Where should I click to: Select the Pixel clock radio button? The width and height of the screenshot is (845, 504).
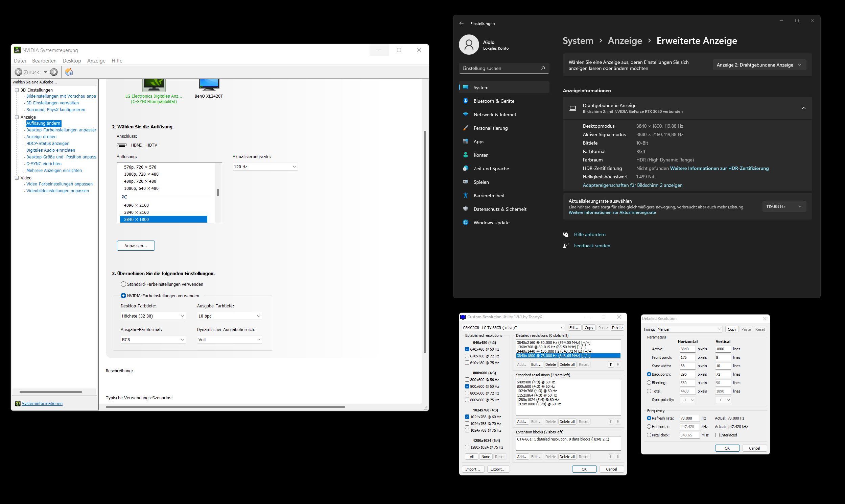[649, 435]
